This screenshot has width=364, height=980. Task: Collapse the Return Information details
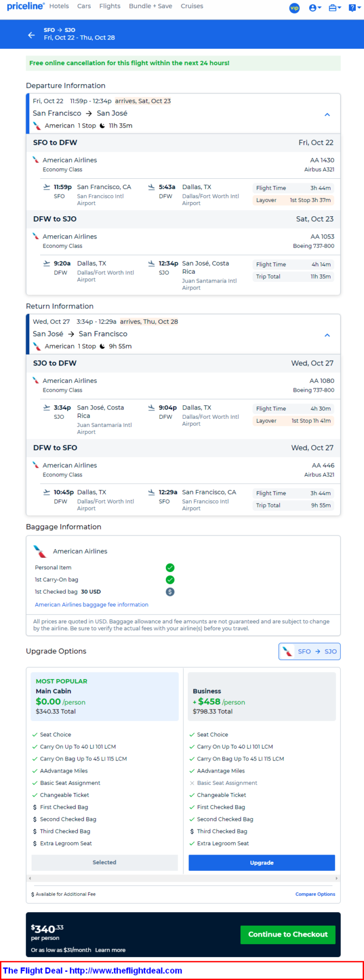click(327, 335)
